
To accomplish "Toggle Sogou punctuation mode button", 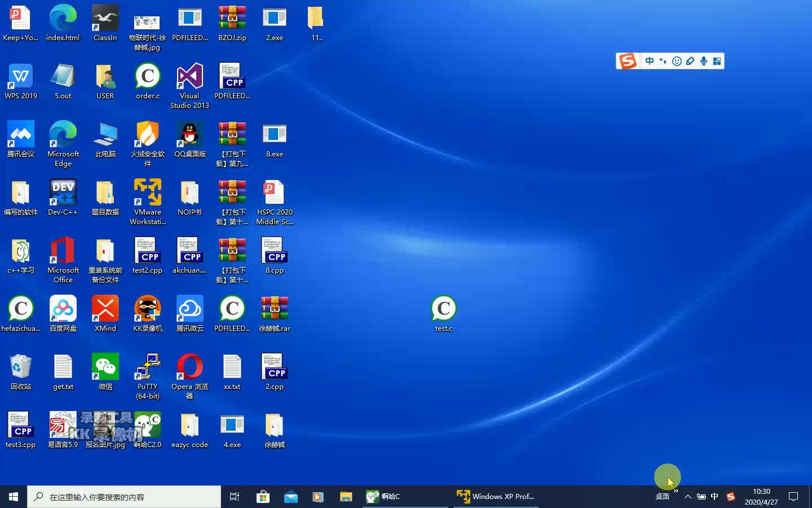I will 663,61.
